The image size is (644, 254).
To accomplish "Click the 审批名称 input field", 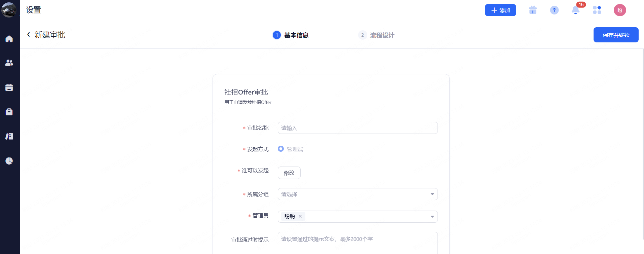I will tap(357, 128).
